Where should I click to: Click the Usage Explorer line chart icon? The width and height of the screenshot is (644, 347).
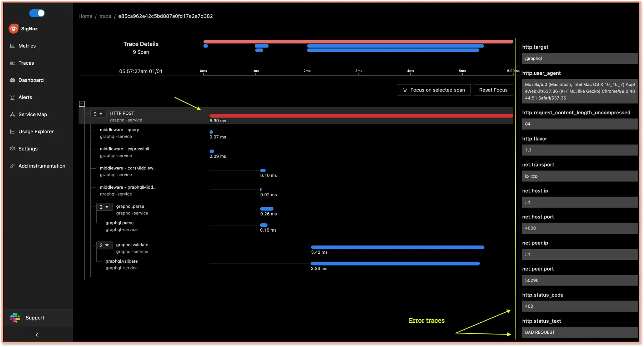(x=12, y=132)
